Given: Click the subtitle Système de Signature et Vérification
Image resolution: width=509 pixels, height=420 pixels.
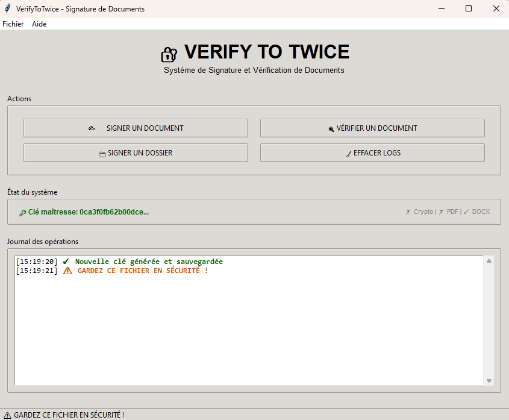Looking at the screenshot, I should tap(254, 70).
